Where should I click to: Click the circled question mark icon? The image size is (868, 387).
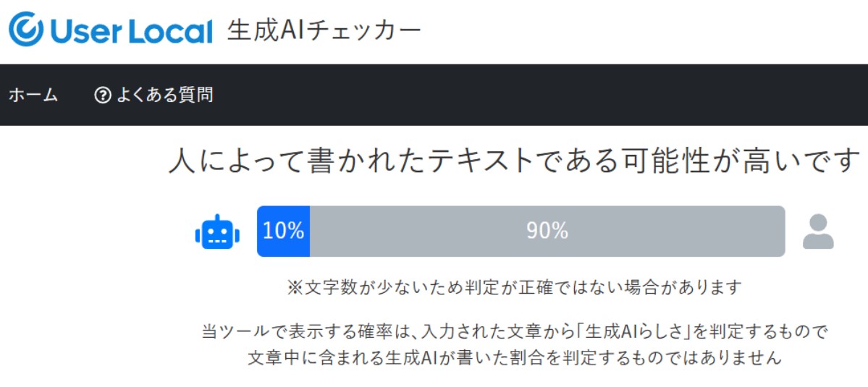[x=103, y=95]
